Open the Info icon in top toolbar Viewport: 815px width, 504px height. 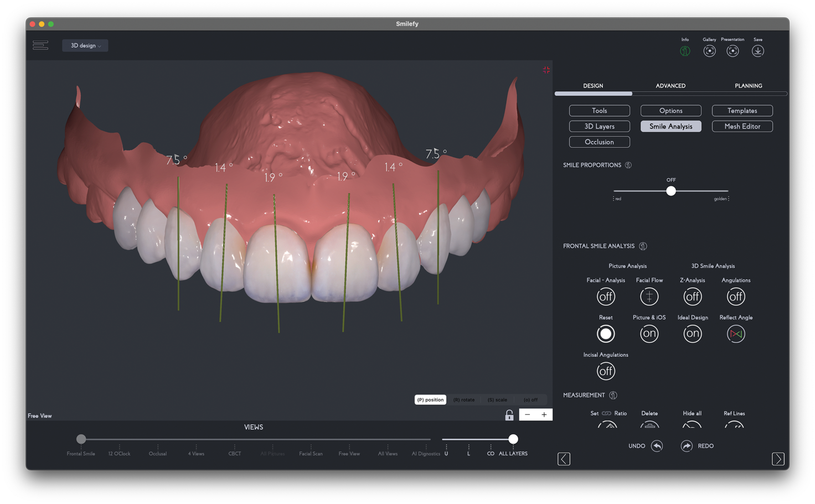coord(685,51)
